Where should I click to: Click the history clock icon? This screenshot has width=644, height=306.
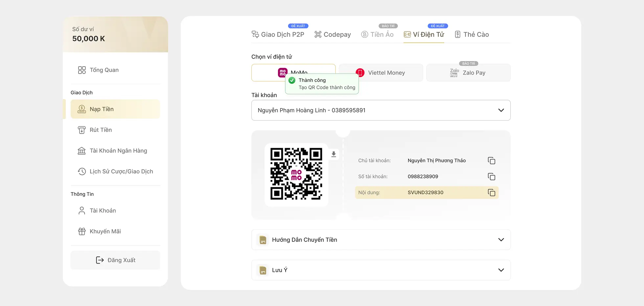pos(82,171)
